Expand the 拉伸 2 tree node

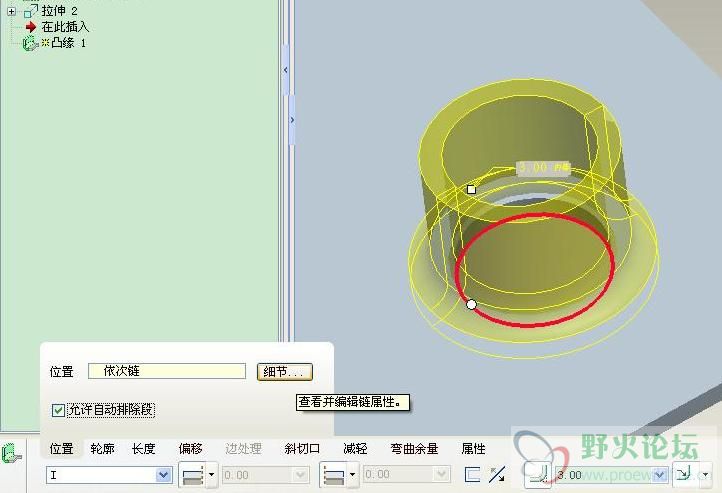pos(12,11)
